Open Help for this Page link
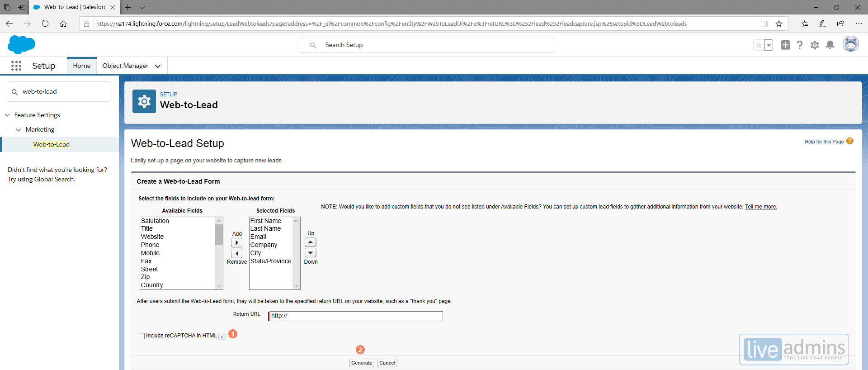Screen dimensions: 868x370 click(x=824, y=142)
